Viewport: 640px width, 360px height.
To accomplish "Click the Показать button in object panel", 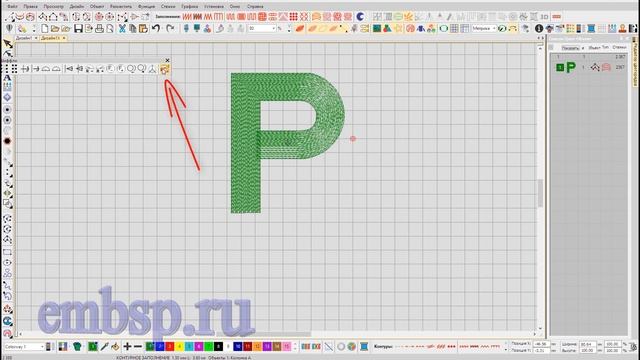I will 570,48.
